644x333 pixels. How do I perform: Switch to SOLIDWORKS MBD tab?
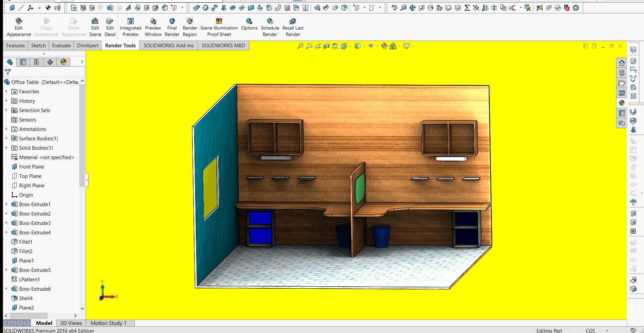(223, 46)
